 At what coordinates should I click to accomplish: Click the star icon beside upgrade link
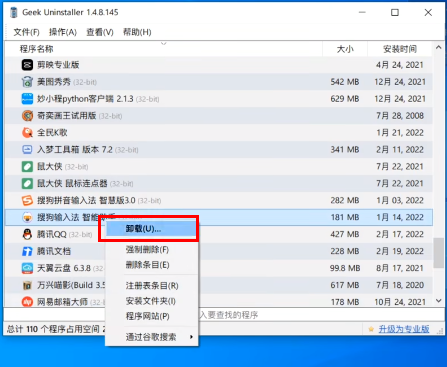click(371, 329)
